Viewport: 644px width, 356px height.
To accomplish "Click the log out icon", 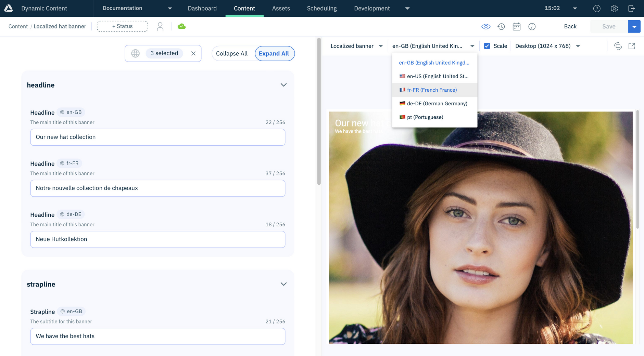I will (632, 9).
